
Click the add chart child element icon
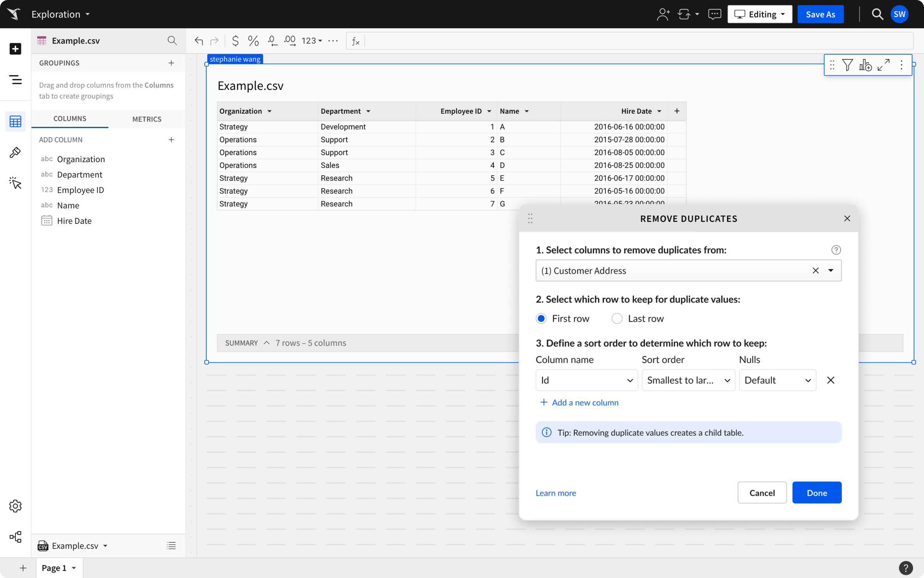865,65
